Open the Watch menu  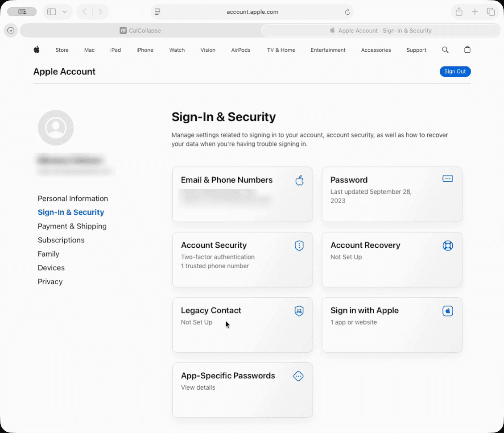(x=177, y=50)
